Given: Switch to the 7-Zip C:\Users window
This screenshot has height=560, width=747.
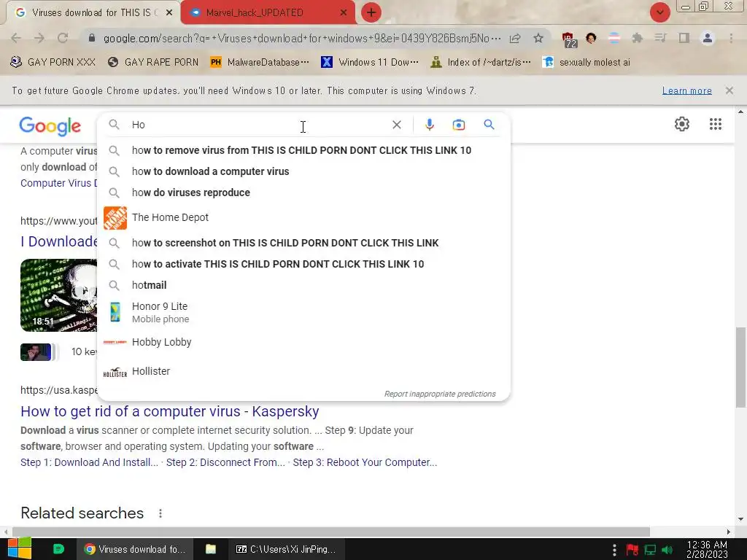Looking at the screenshot, I should tap(286, 549).
